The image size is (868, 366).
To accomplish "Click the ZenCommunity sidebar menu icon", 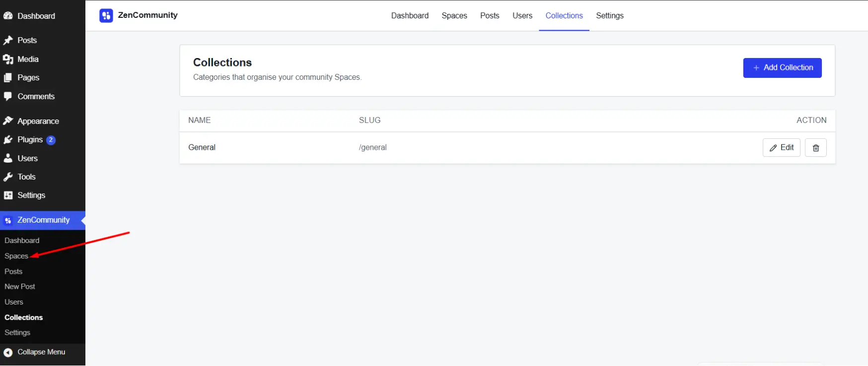I will point(8,221).
